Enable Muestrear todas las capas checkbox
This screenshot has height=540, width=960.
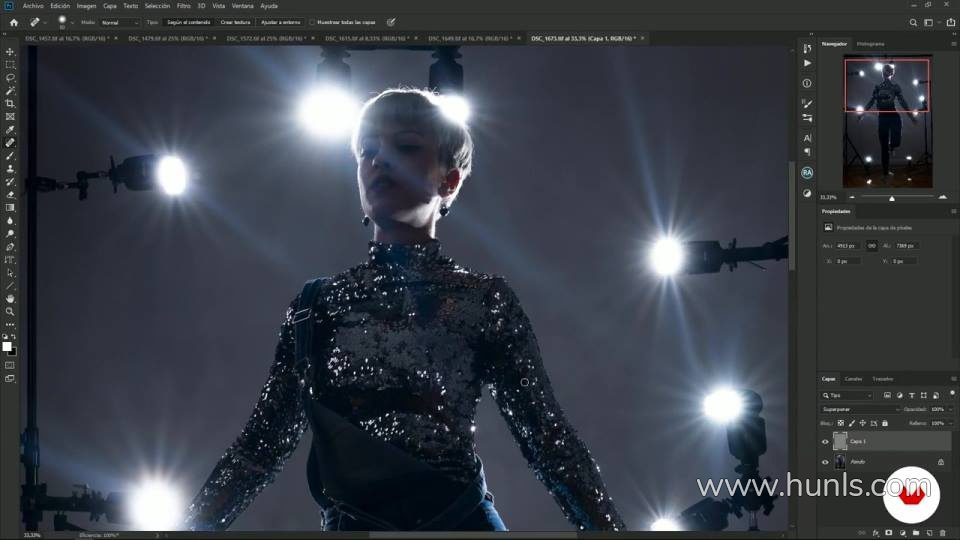pos(312,22)
